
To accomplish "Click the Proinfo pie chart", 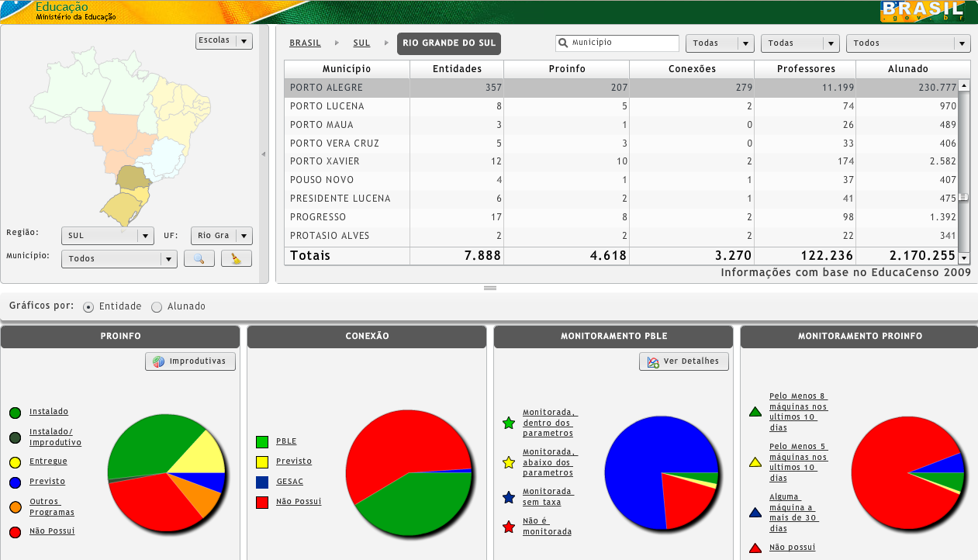I will [x=167, y=473].
